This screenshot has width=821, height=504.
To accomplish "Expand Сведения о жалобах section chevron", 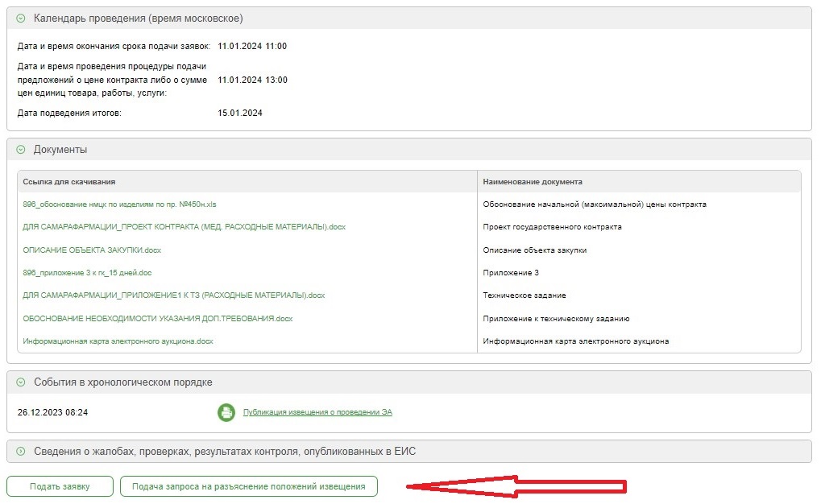I will [x=21, y=452].
